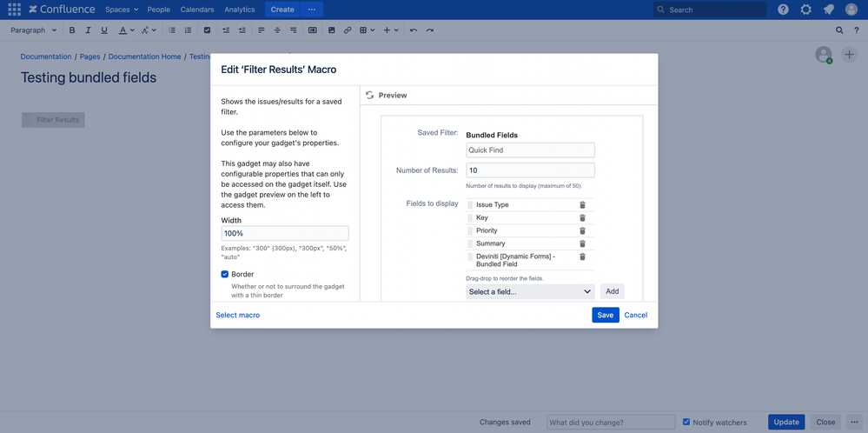868x433 pixels.
Task: Click Add to add the field
Action: [613, 291]
